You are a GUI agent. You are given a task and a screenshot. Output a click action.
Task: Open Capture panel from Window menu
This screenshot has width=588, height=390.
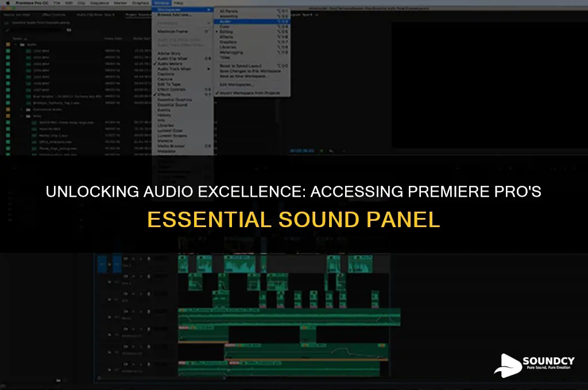click(x=183, y=79)
